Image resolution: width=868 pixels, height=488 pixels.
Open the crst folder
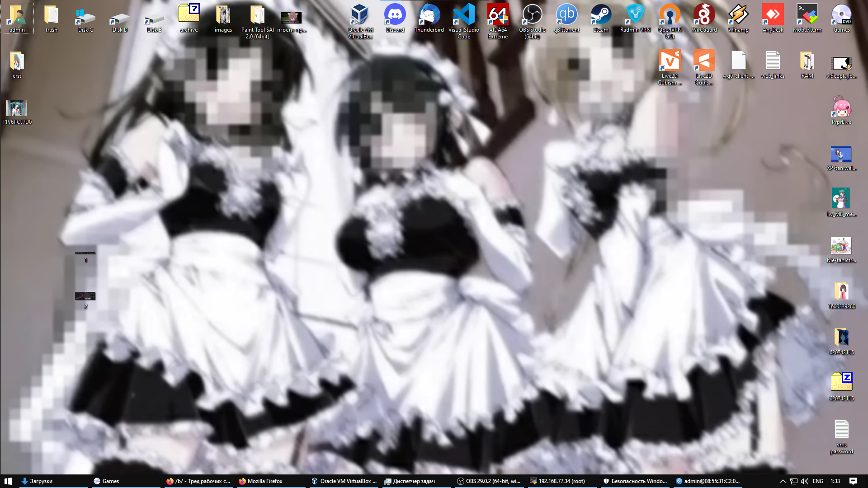click(x=17, y=64)
